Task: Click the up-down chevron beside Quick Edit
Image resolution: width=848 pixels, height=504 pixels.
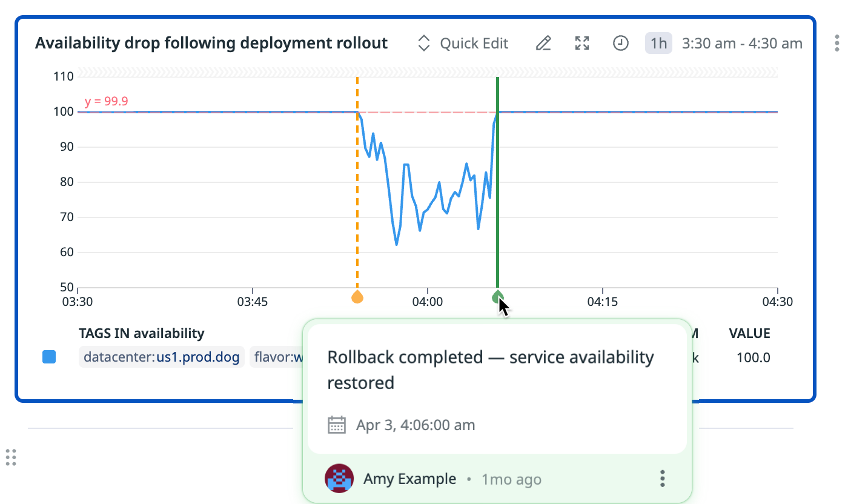Action: click(424, 44)
